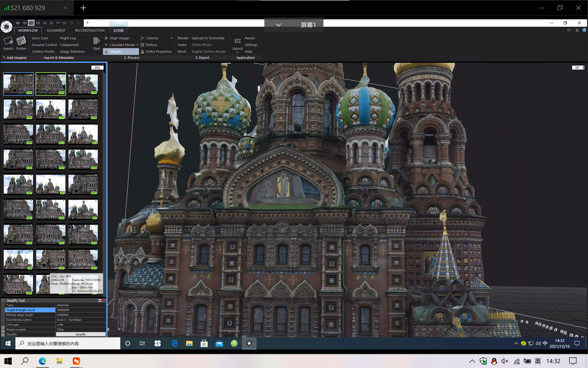
Task: Select the highlighted active layout icon
Action: [x=31, y=23]
